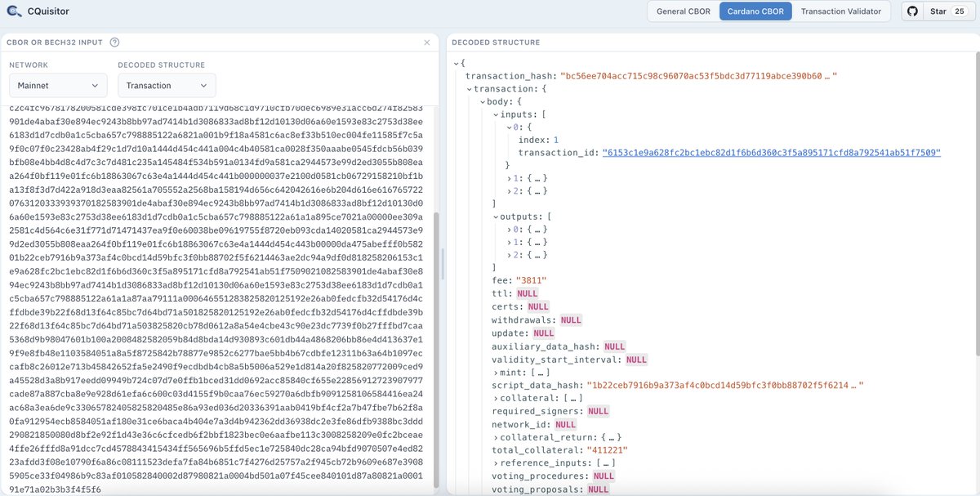This screenshot has height=496, width=980.
Task: Collapse the root object chevron
Action: click(456, 63)
